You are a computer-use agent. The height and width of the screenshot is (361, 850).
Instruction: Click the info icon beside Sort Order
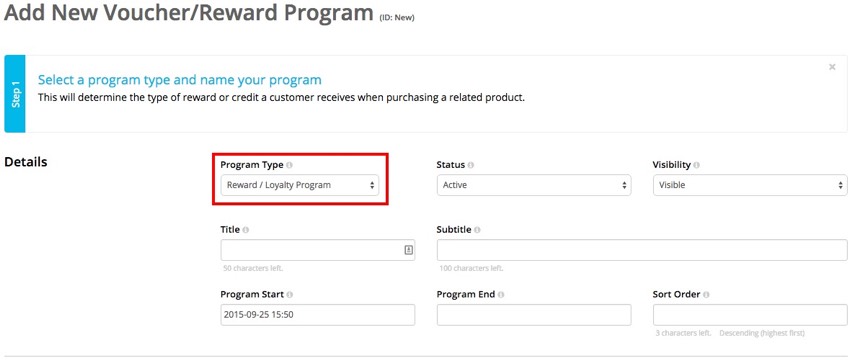[x=706, y=295]
